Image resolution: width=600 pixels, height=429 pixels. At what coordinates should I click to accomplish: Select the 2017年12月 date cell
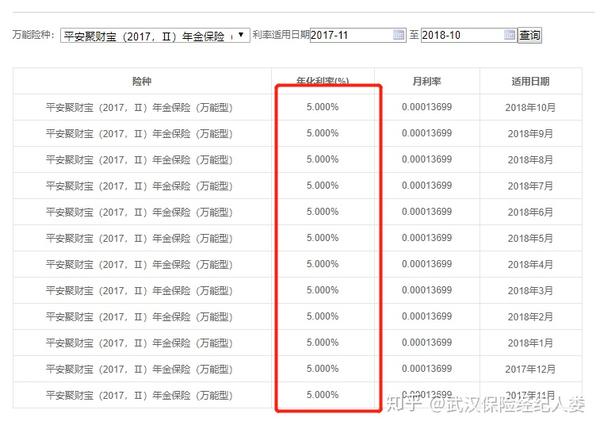(x=530, y=369)
